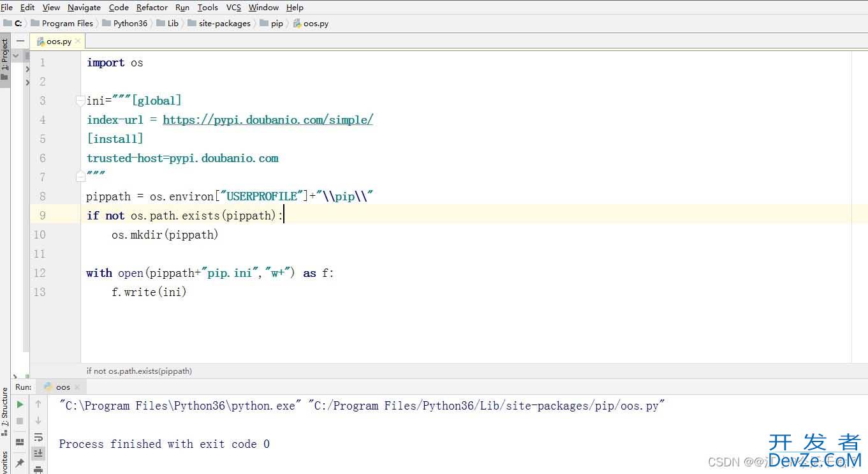
Task: Open the File menu
Action: click(7, 8)
